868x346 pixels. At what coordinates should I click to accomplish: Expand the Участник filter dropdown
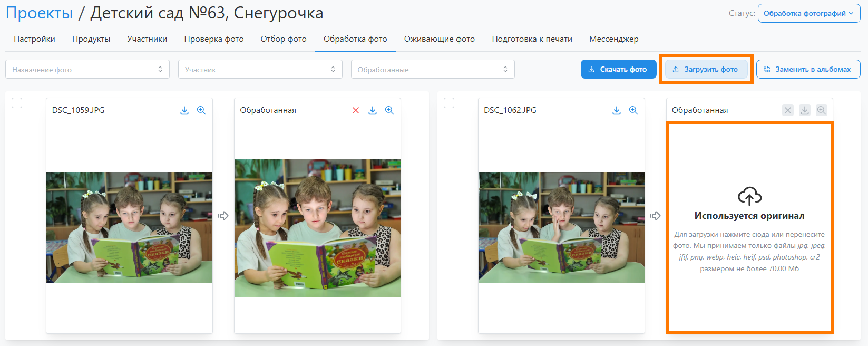(260, 69)
